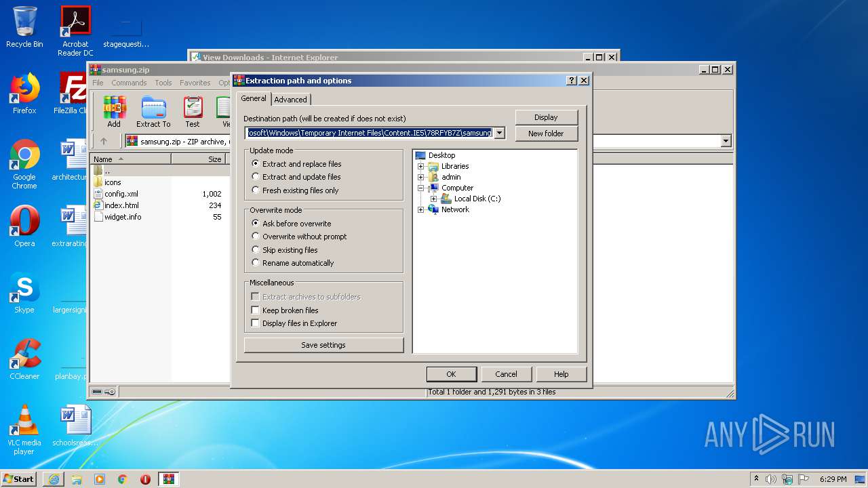Click the OK button
The image size is (868, 488).
(451, 374)
